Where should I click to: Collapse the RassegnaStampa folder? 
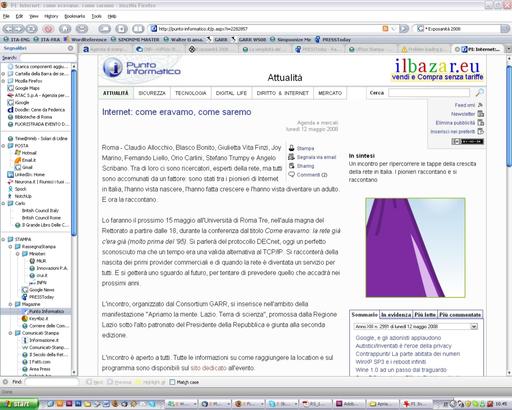coord(10,247)
